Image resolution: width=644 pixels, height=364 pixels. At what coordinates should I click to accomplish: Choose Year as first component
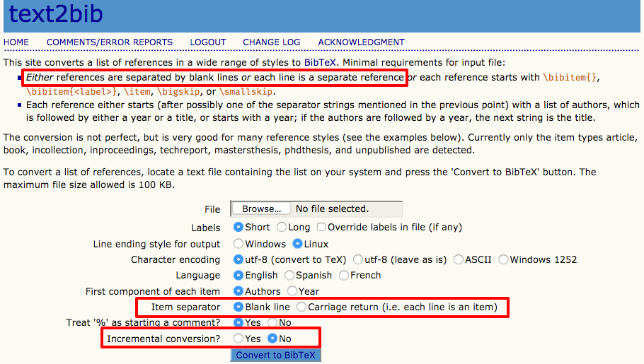pos(292,291)
